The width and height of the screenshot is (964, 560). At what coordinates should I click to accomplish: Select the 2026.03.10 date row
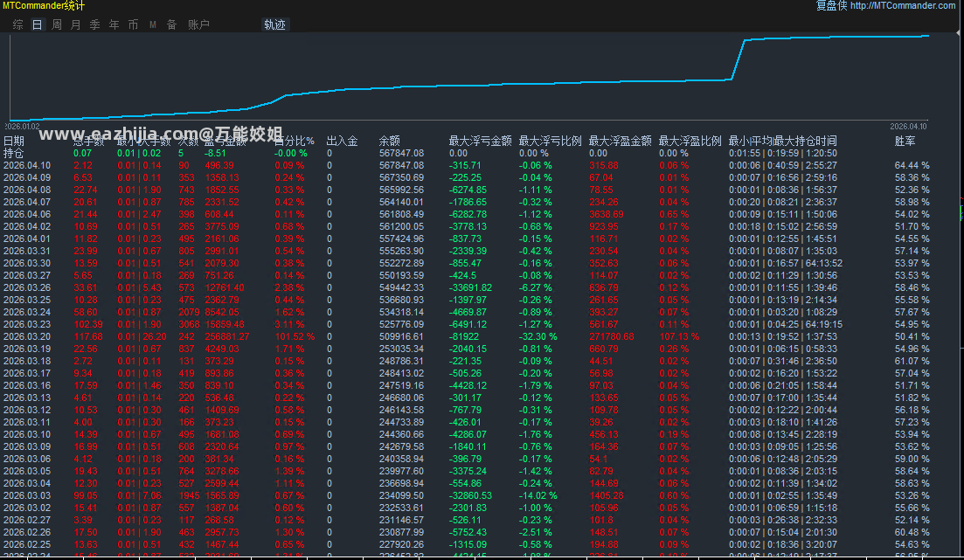click(x=468, y=434)
